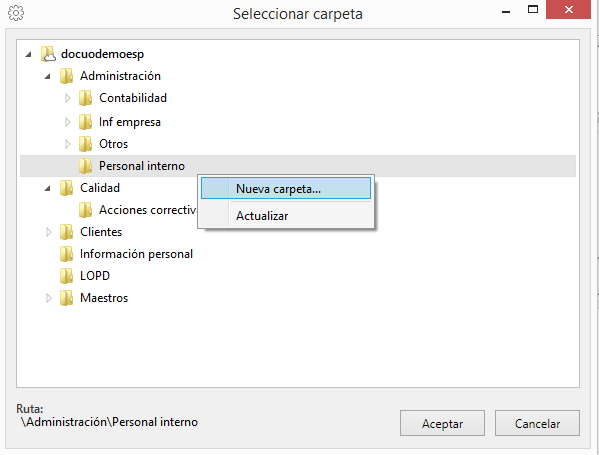Confirm with the Aceptar button

(442, 423)
